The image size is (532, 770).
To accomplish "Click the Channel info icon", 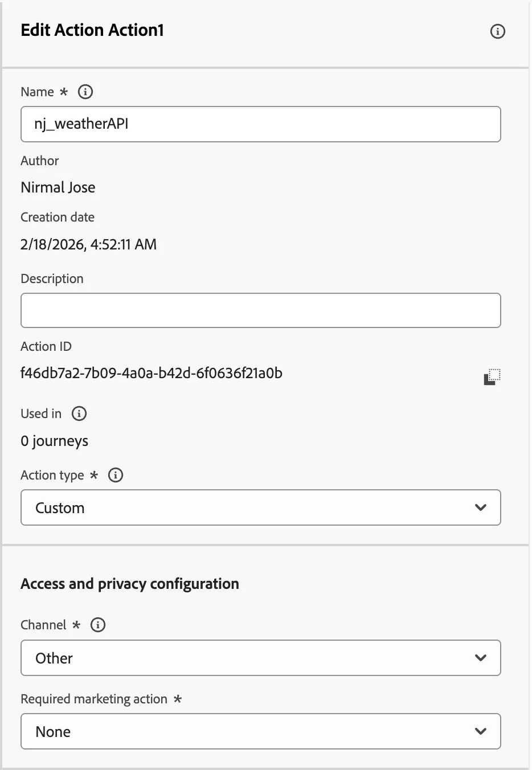I will [x=98, y=625].
